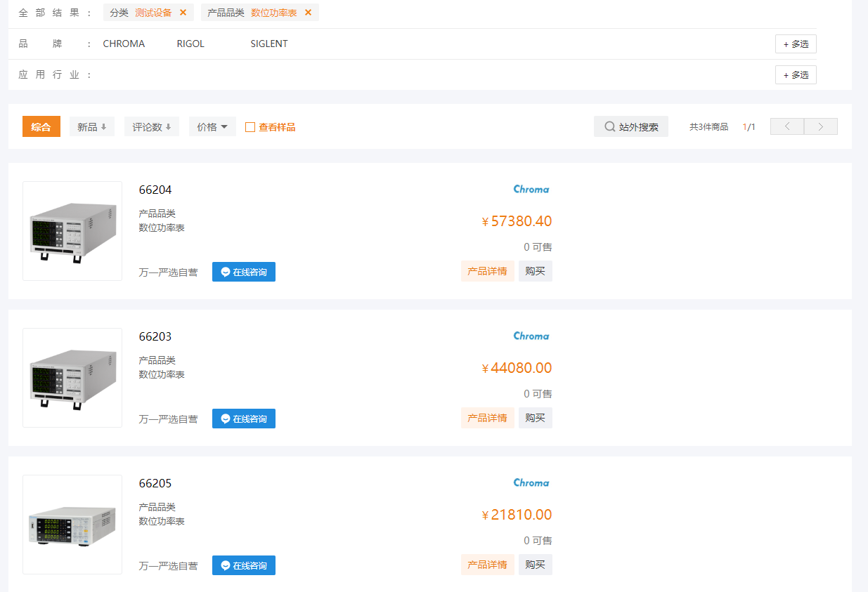Start 在线咨询 chat for 66204
Image resolution: width=868 pixels, height=592 pixels.
[244, 272]
